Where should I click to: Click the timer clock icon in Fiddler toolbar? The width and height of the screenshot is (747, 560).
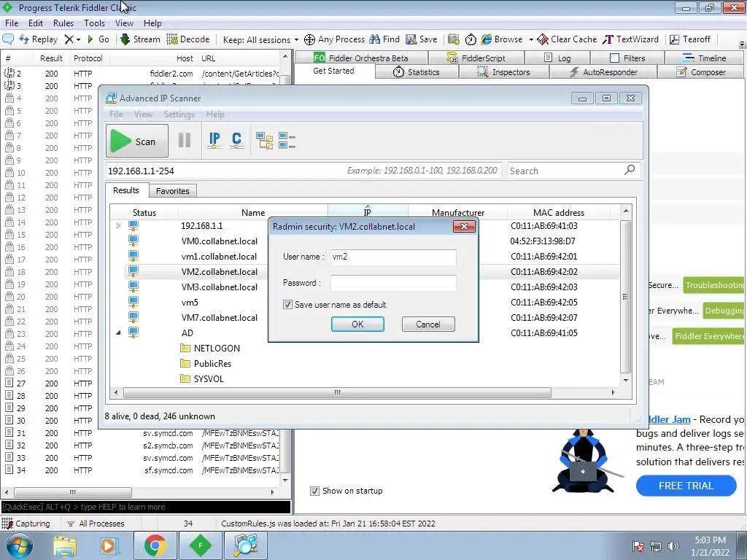click(x=471, y=39)
